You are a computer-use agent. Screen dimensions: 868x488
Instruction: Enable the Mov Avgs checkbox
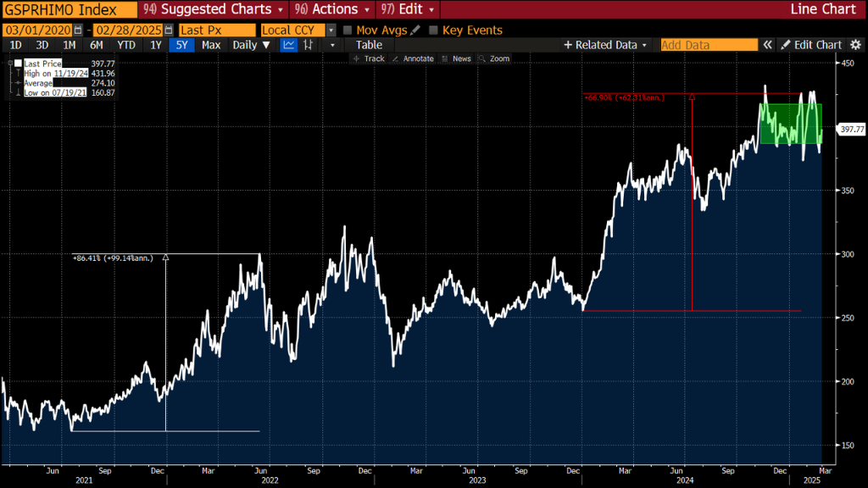pos(348,30)
